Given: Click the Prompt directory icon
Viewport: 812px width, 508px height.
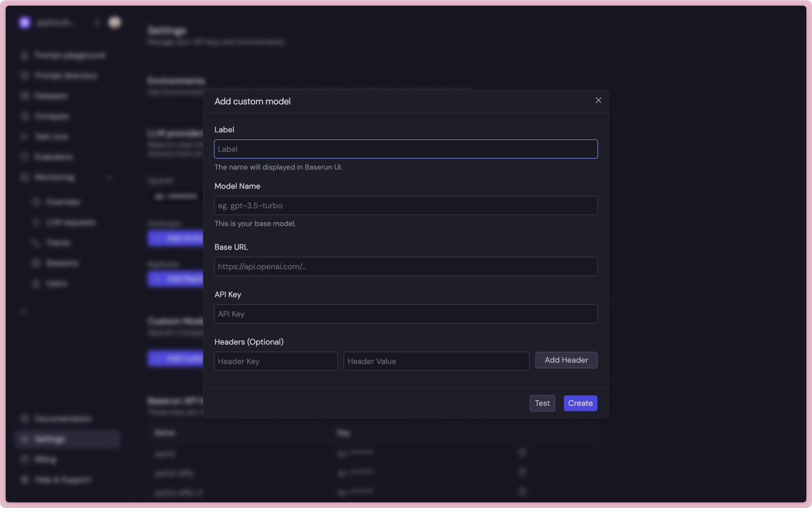Looking at the screenshot, I should click(x=24, y=76).
